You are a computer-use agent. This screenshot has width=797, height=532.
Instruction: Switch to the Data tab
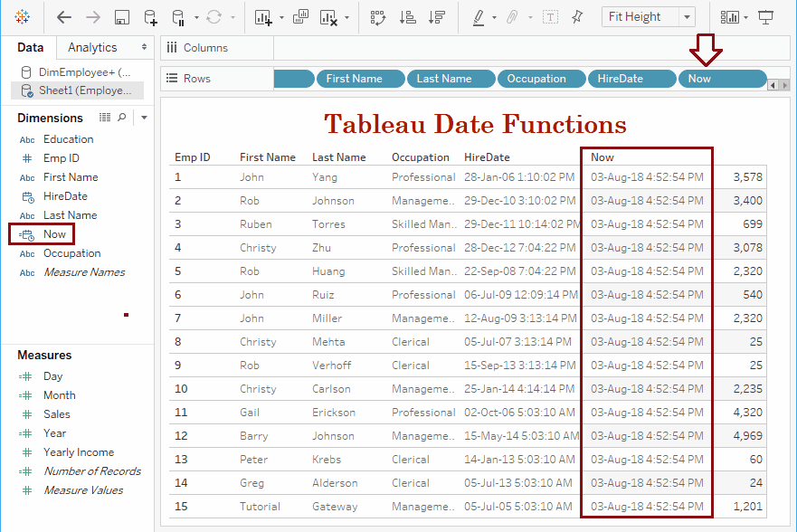pos(30,47)
